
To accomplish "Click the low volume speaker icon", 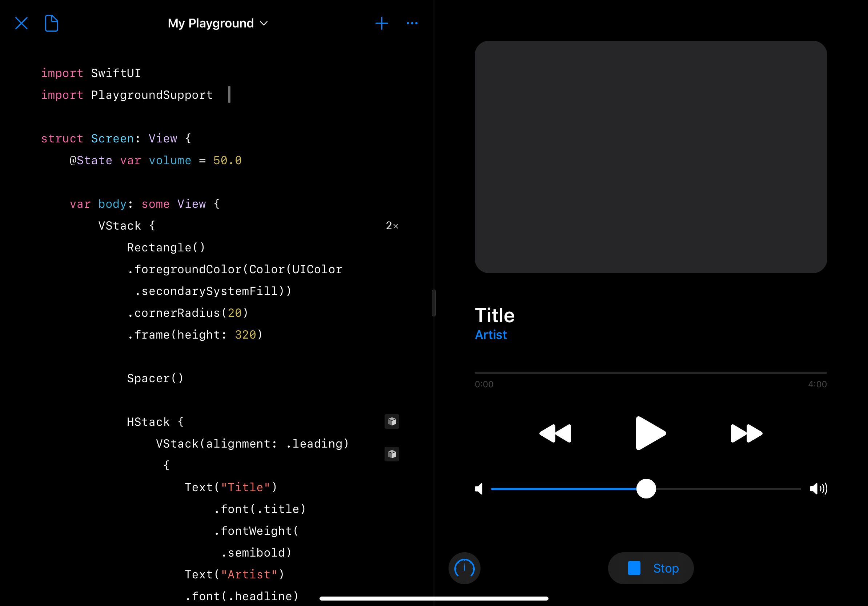I will click(479, 489).
